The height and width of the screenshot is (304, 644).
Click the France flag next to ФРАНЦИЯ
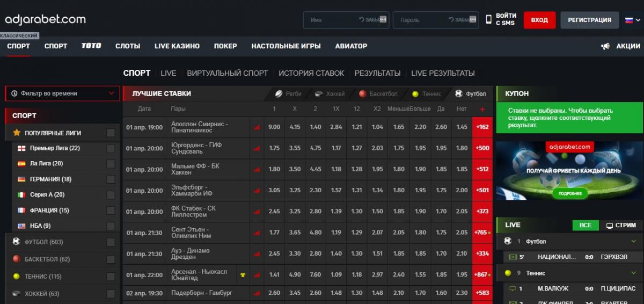click(21, 211)
